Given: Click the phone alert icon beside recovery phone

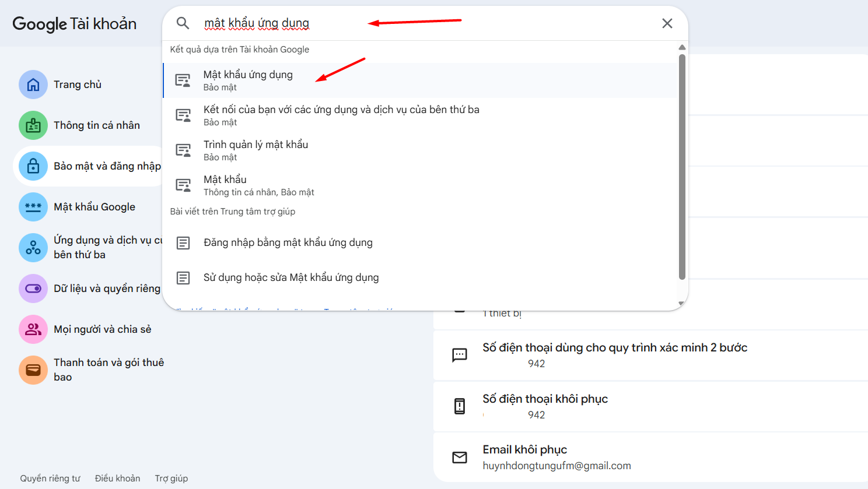Looking at the screenshot, I should click(460, 406).
